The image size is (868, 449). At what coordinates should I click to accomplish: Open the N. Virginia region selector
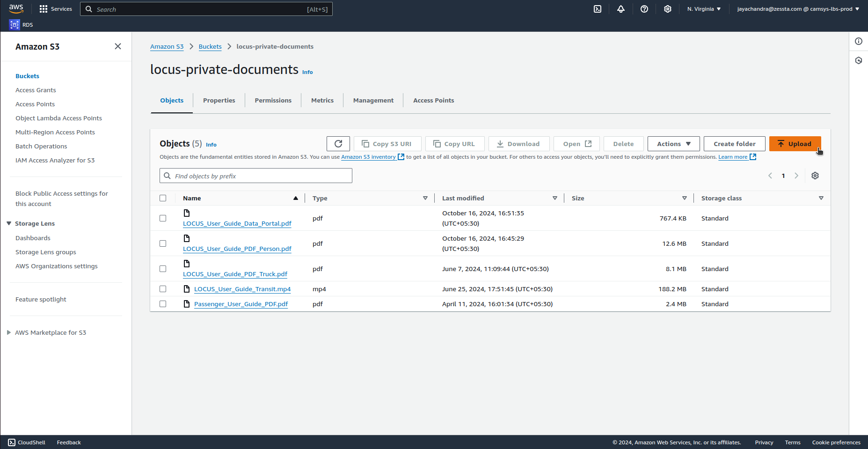pyautogui.click(x=704, y=9)
